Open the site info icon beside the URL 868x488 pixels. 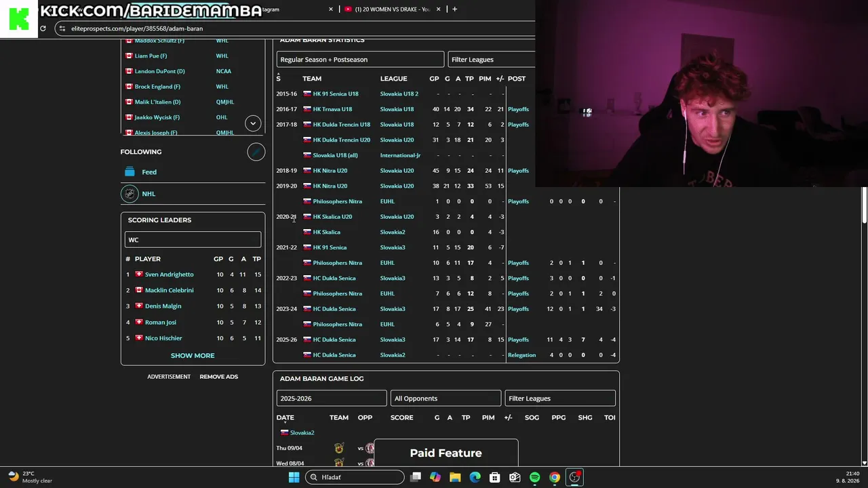(62, 28)
